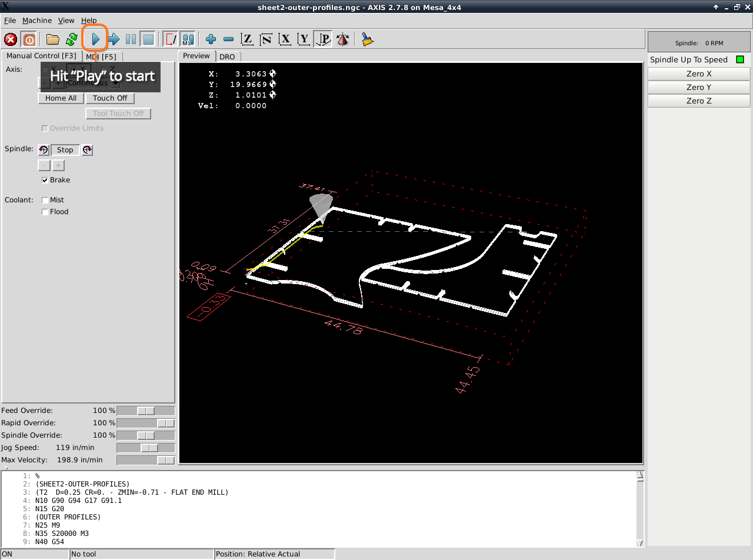Enable Mist coolant
Screen dimensions: 753x560
45,200
